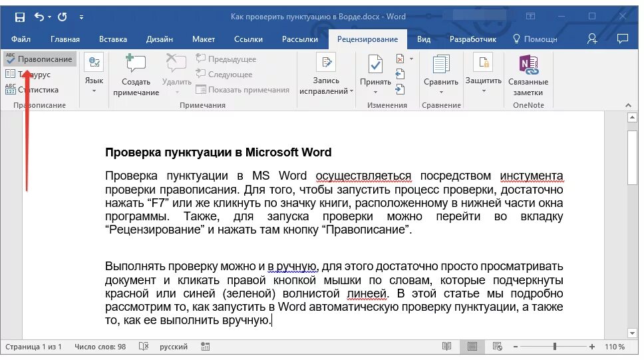Open the Сравнить documents menu
This screenshot has width=644, height=360.
point(440,74)
